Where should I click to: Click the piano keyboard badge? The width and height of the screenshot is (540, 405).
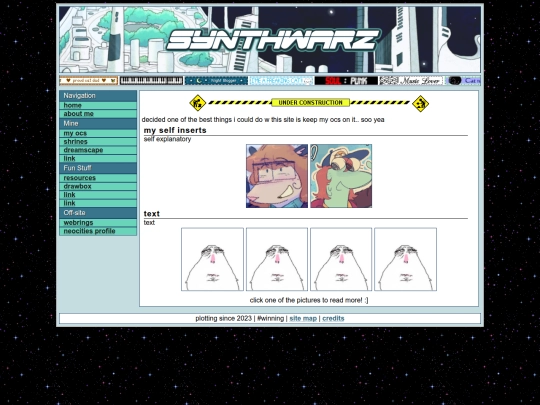pos(151,81)
